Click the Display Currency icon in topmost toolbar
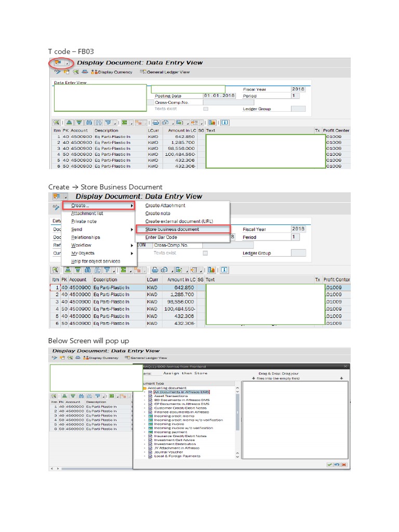This screenshot has height=532, width=399. [95, 72]
